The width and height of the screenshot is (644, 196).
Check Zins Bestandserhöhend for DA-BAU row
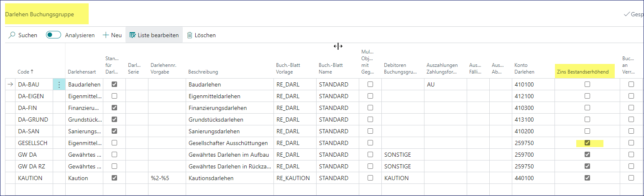587,84
